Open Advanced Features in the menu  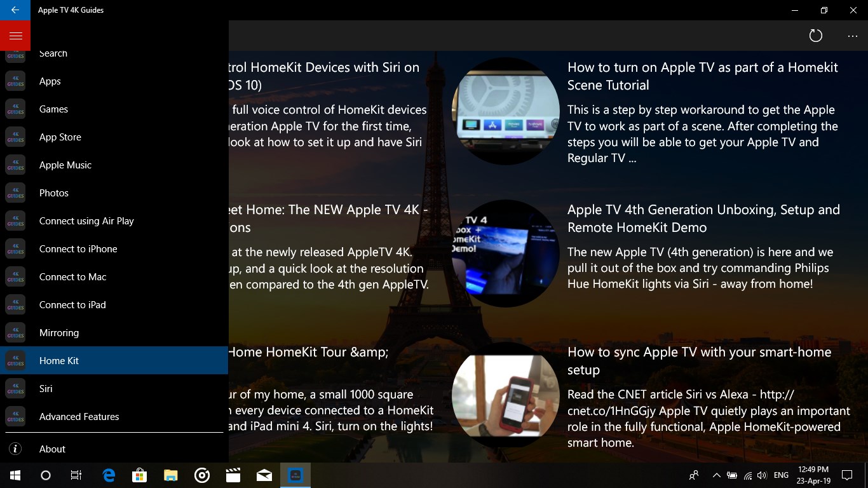[114, 417]
